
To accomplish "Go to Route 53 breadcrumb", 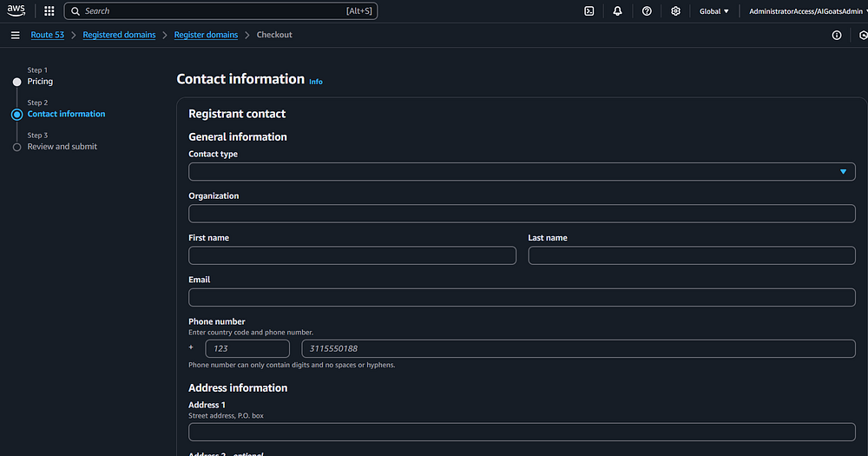I will 48,35.
